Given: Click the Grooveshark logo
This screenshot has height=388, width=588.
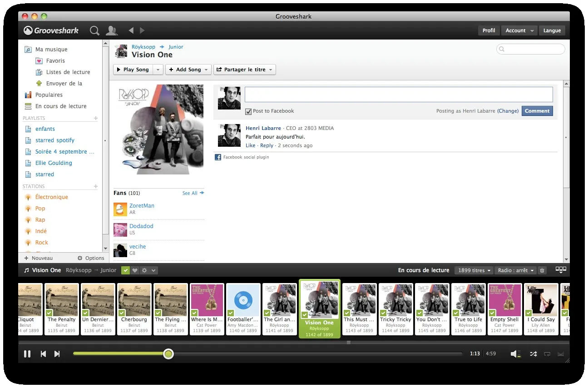Looking at the screenshot, I should pyautogui.click(x=51, y=30).
